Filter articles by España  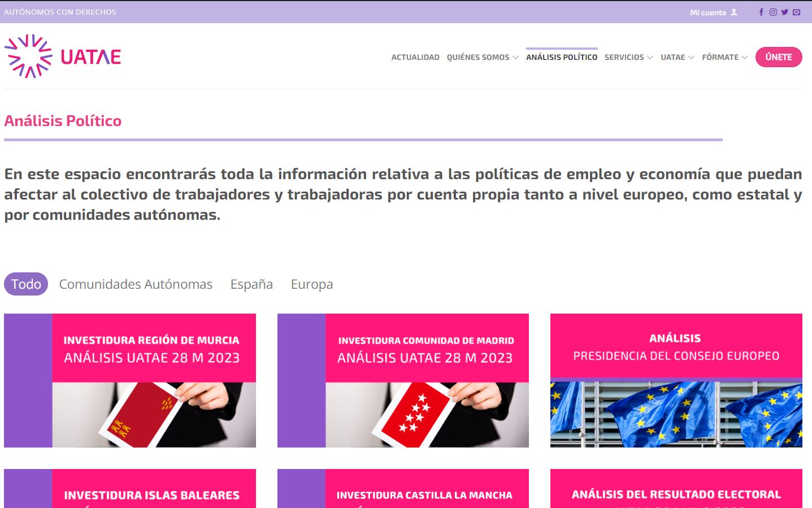251,284
